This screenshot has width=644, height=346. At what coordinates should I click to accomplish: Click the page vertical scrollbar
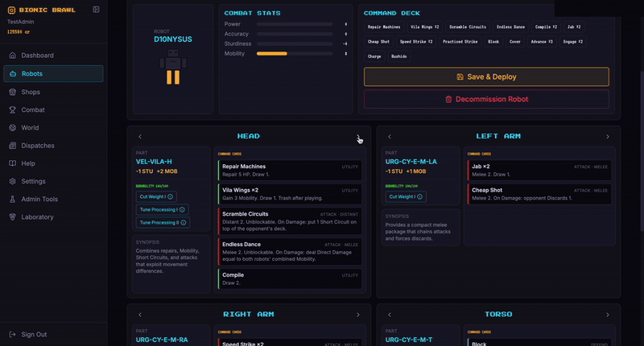pos(642,152)
